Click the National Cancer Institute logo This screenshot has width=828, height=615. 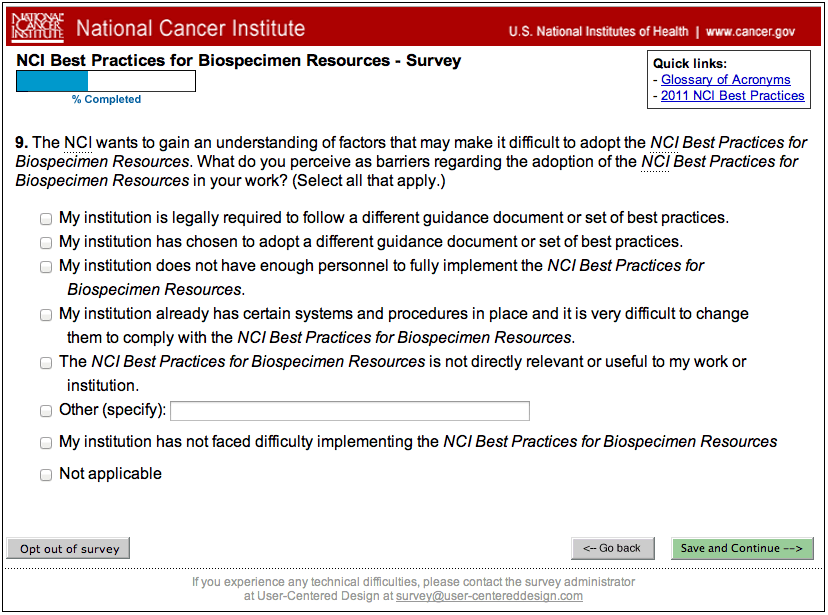[x=37, y=28]
